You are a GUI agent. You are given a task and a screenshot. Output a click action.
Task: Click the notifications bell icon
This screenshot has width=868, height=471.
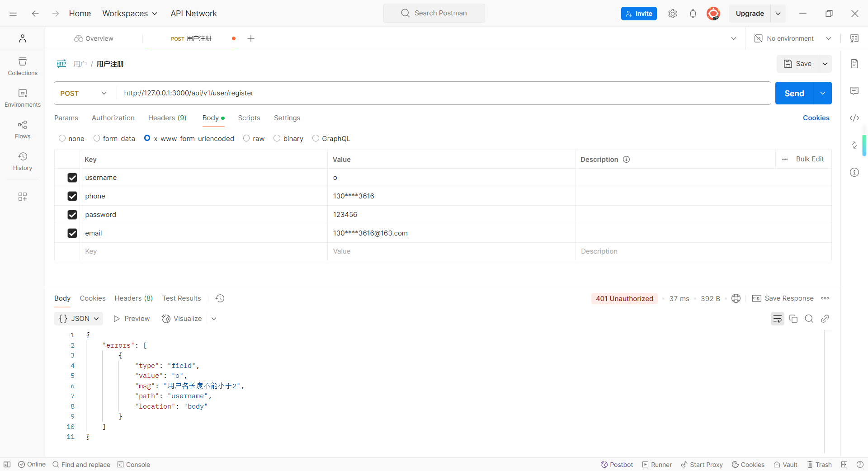693,14
